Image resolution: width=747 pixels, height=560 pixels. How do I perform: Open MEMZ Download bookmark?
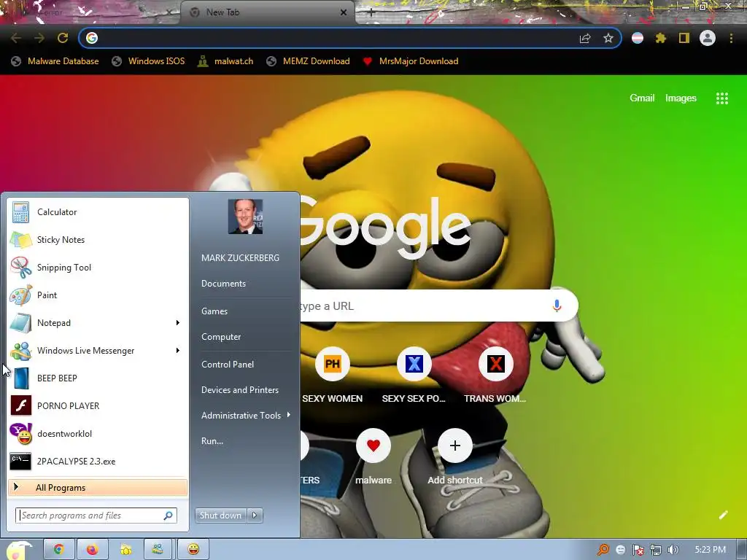pyautogui.click(x=308, y=61)
